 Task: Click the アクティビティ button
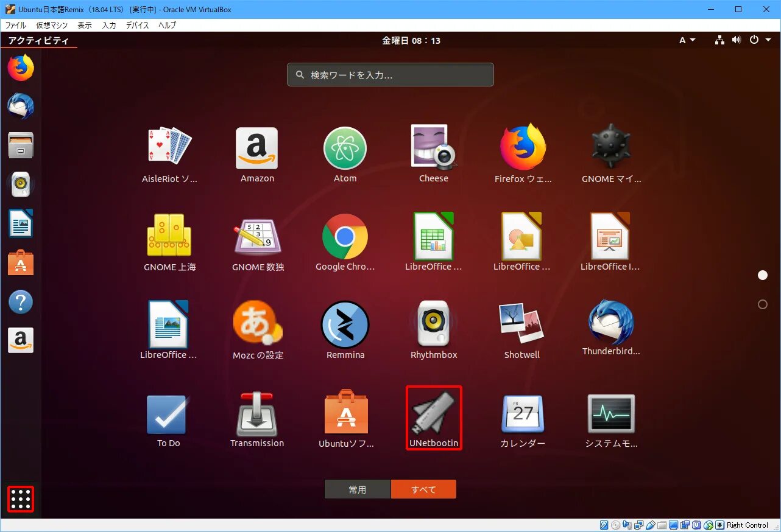click(38, 41)
